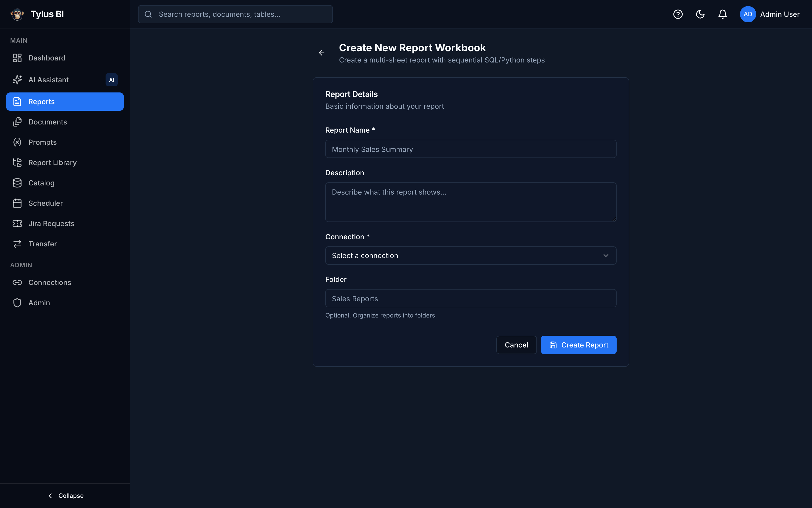This screenshot has width=812, height=508.
Task: Click Cancel button
Action: 516,345
